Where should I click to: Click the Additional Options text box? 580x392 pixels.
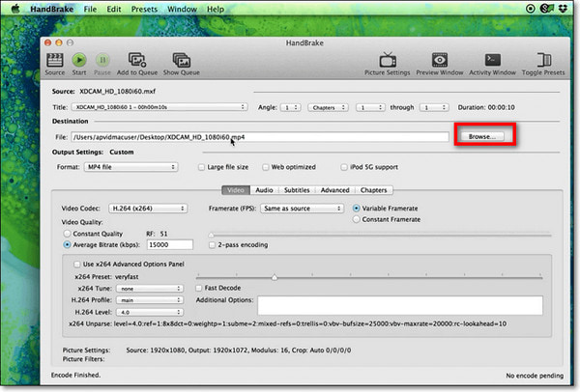tap(400, 305)
